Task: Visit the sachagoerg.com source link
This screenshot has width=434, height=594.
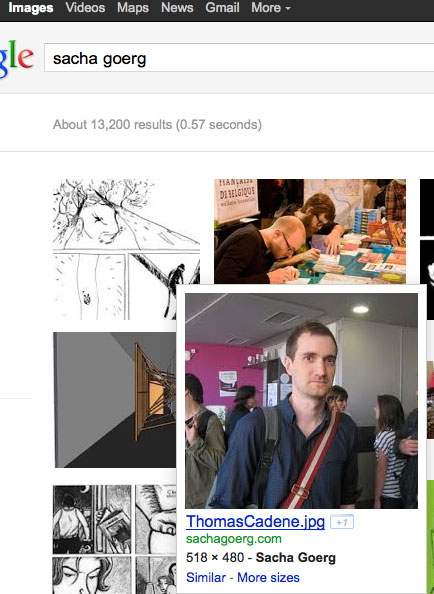Action: pos(234,539)
